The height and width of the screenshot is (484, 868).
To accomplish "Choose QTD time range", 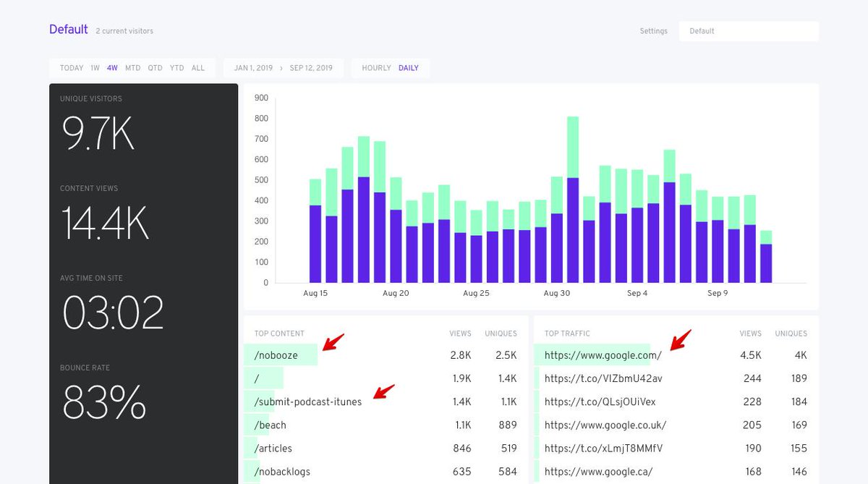I will 155,68.
